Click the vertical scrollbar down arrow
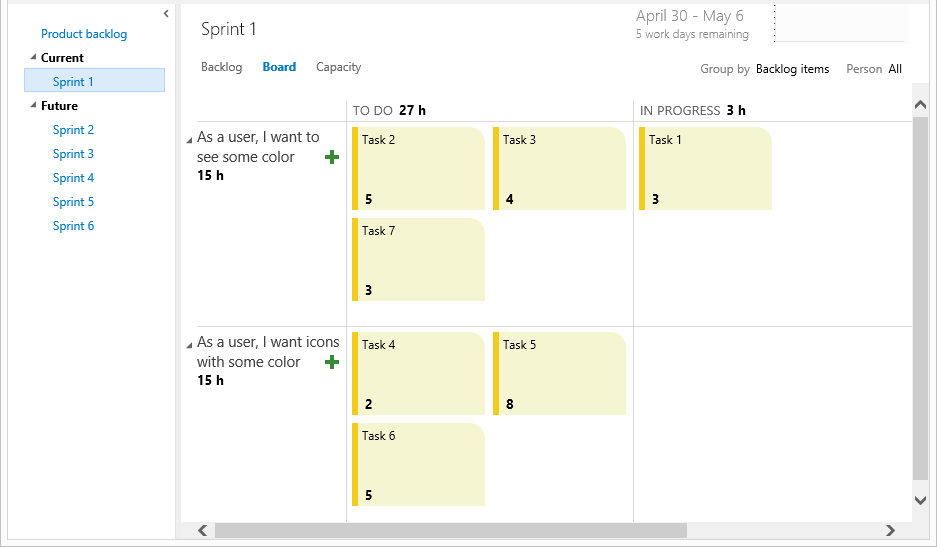 tap(920, 500)
